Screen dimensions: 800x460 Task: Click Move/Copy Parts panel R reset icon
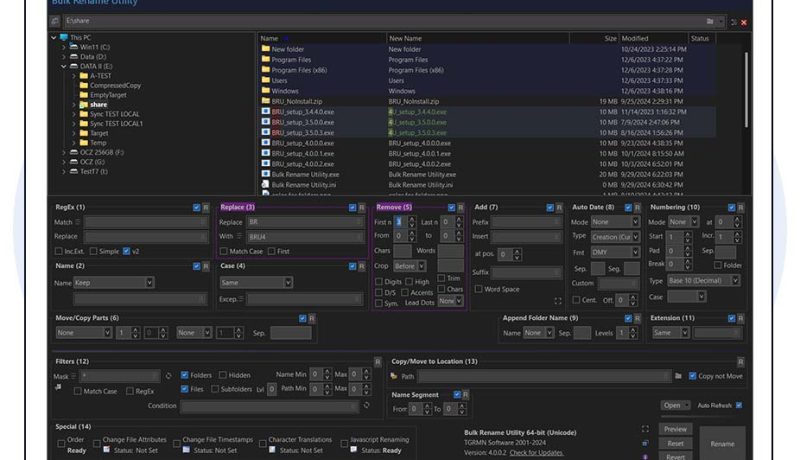coord(312,319)
